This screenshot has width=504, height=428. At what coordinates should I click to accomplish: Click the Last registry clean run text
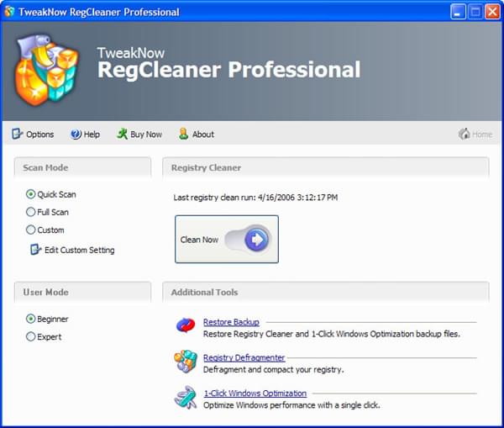(x=255, y=198)
